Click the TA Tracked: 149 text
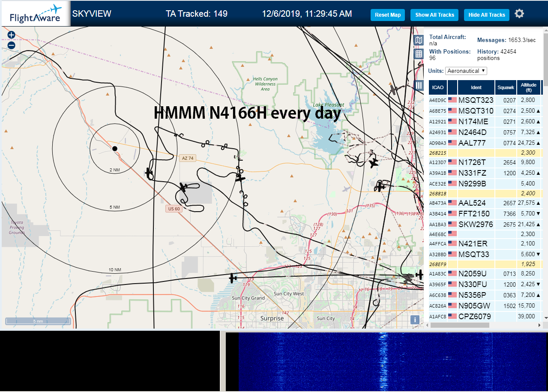This screenshot has height=392, width=548. tap(197, 14)
